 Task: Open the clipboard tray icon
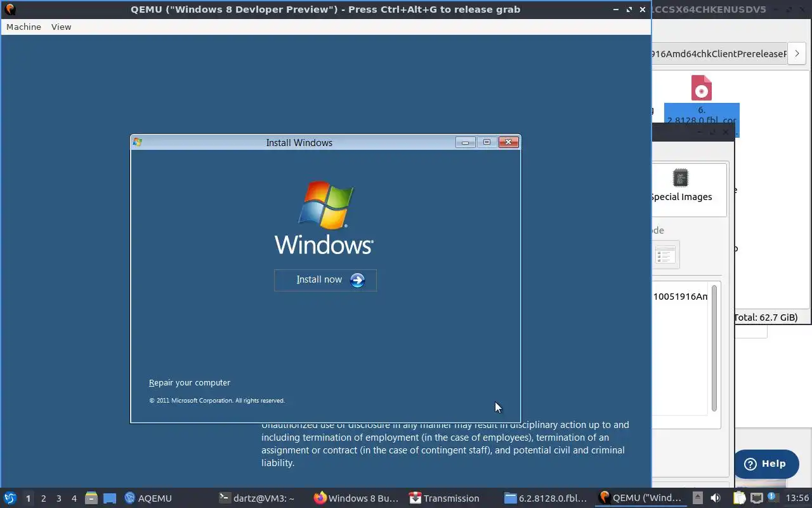(x=740, y=498)
